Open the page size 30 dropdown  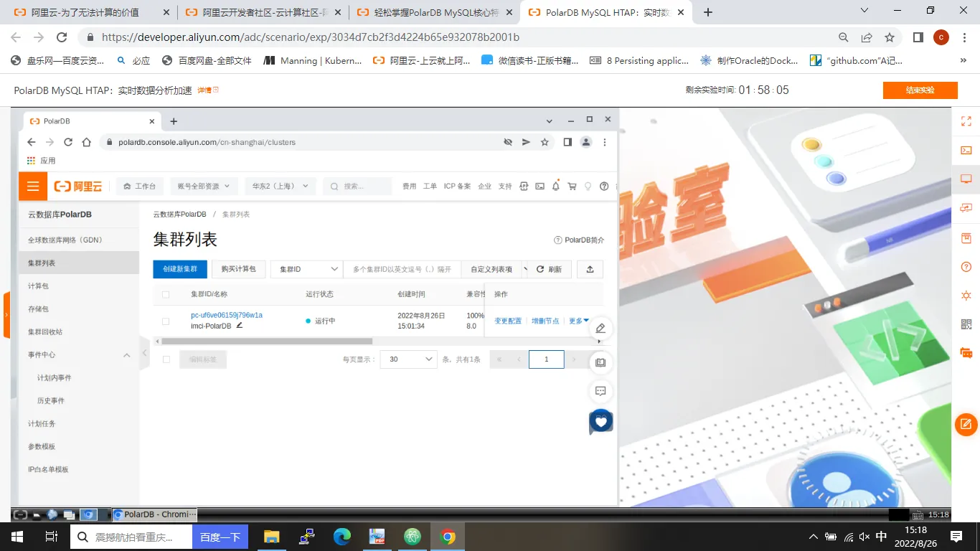tap(408, 359)
